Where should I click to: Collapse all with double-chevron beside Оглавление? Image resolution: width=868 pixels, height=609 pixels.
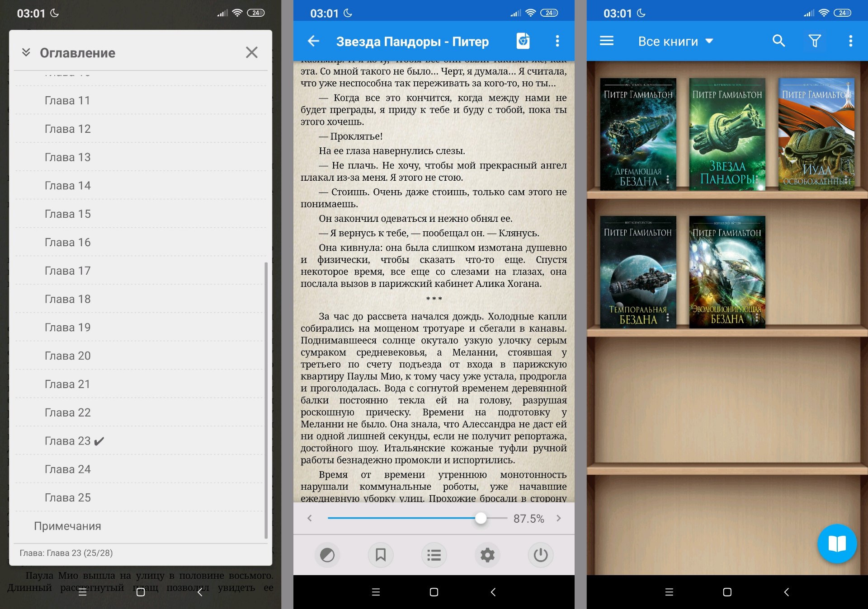[x=26, y=52]
